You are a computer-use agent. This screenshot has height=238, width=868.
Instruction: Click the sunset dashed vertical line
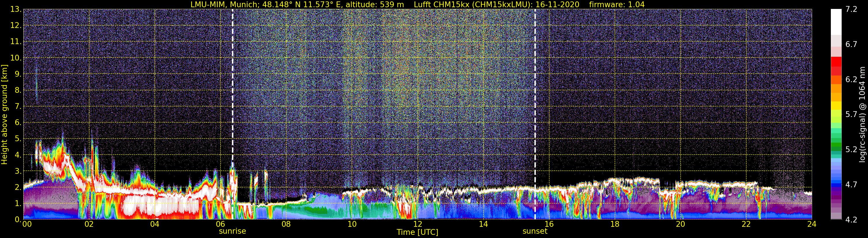pyautogui.click(x=535, y=114)
